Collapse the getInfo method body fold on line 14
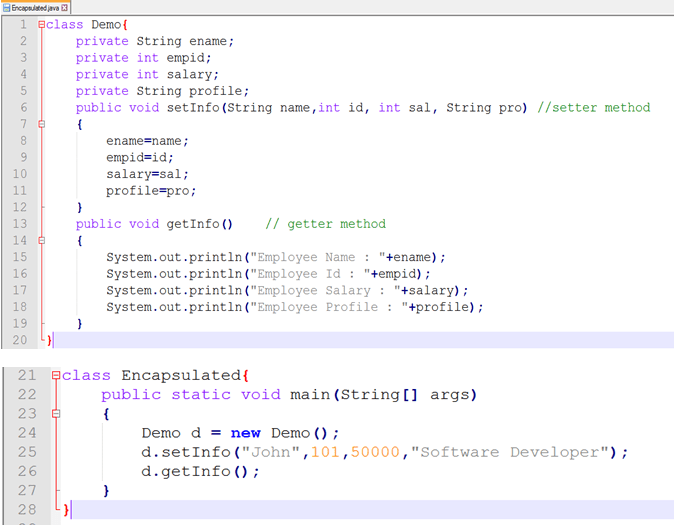The height and width of the screenshot is (525, 674). click(41, 240)
